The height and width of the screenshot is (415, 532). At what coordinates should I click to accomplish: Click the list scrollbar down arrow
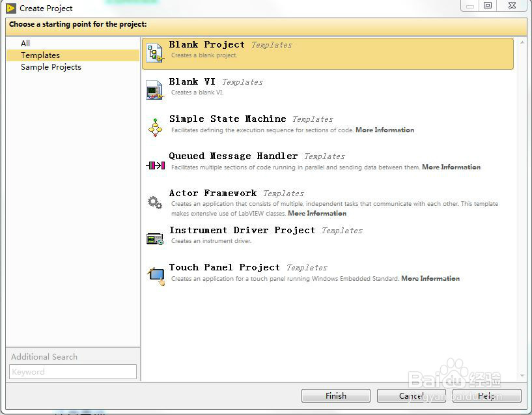[522, 375]
